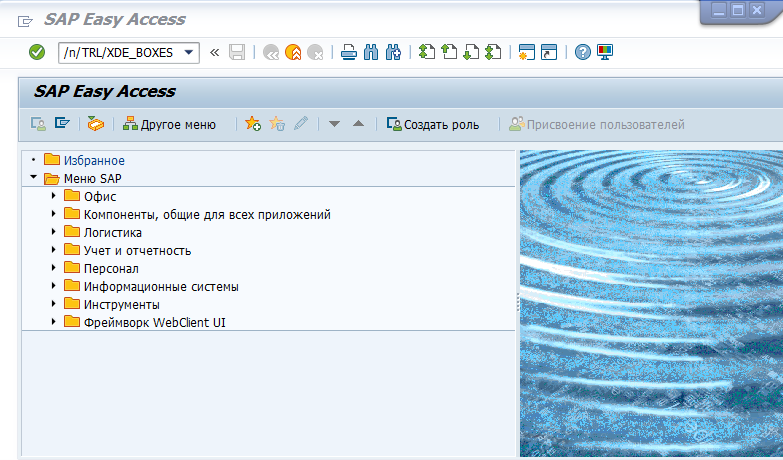
Task: Select the Избранное favorites folder
Action: pyautogui.click(x=94, y=160)
